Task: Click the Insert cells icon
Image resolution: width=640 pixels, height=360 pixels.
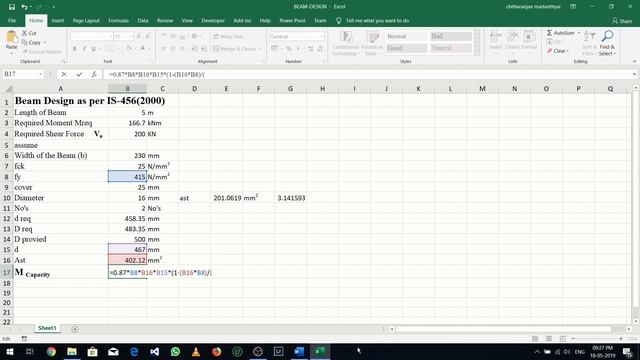Action: [496, 37]
